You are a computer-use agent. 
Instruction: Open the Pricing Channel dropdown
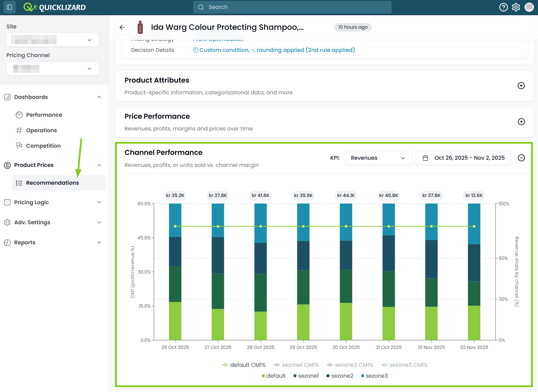[x=53, y=69]
